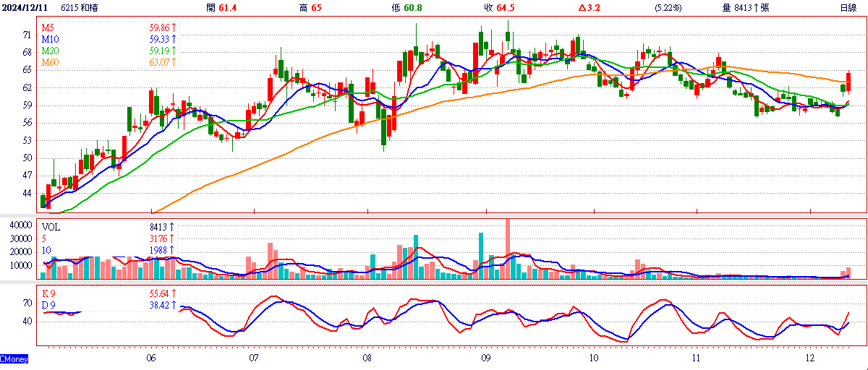Click the high price 65 value
Viewport: 868px width, 370px height.
(x=317, y=7)
